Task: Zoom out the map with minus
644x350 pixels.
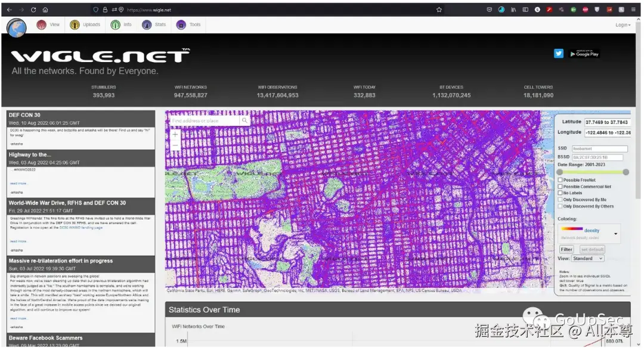Action: pos(175,145)
